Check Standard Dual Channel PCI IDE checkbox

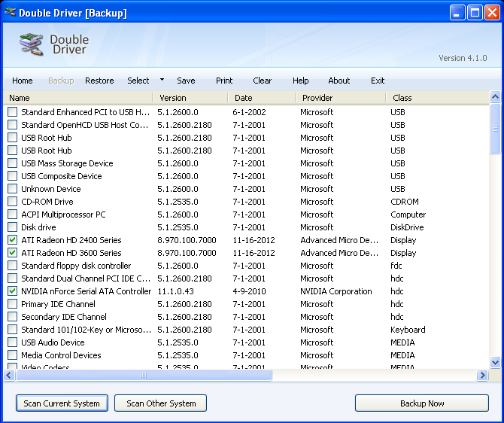12,278
